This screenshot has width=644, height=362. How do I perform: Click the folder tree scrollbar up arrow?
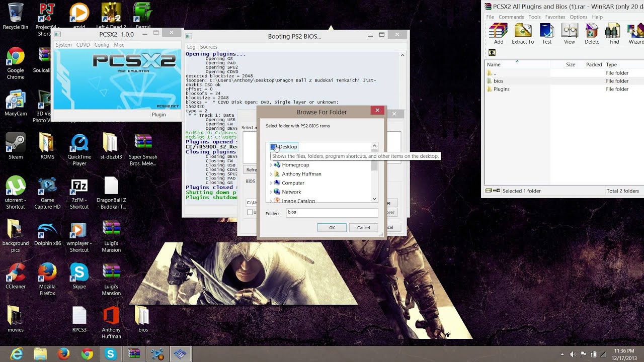(x=374, y=146)
